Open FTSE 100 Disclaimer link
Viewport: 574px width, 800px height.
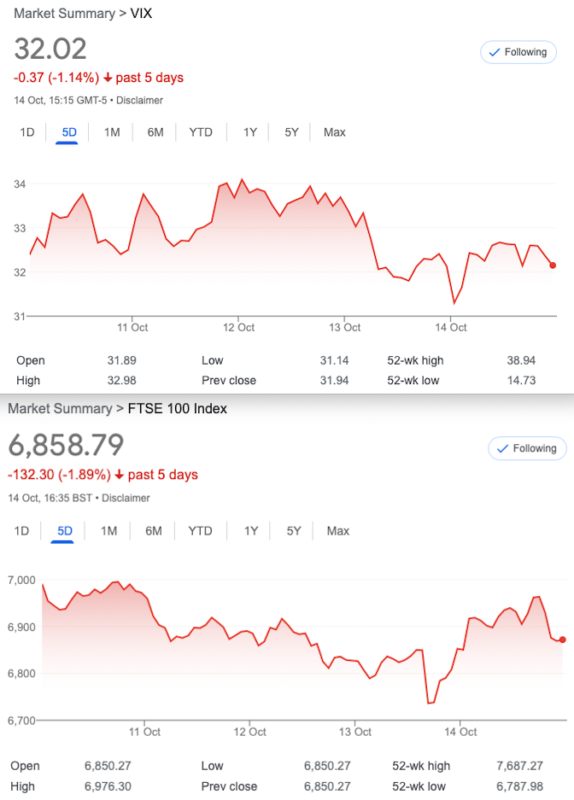(126, 498)
